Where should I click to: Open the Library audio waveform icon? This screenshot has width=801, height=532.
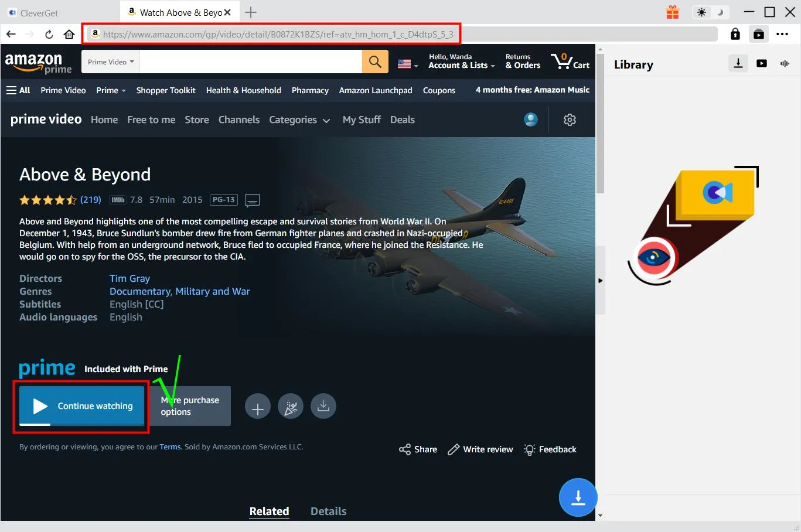(785, 63)
